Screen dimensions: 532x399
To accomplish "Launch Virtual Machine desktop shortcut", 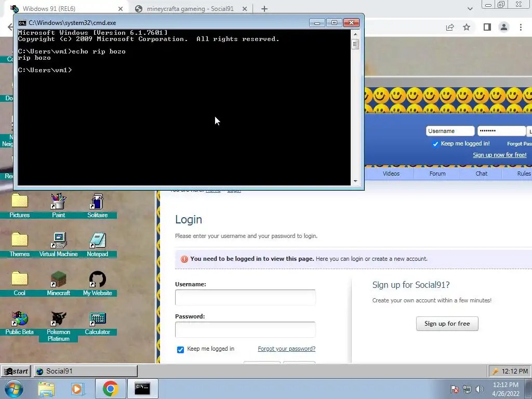I will 58,244.
